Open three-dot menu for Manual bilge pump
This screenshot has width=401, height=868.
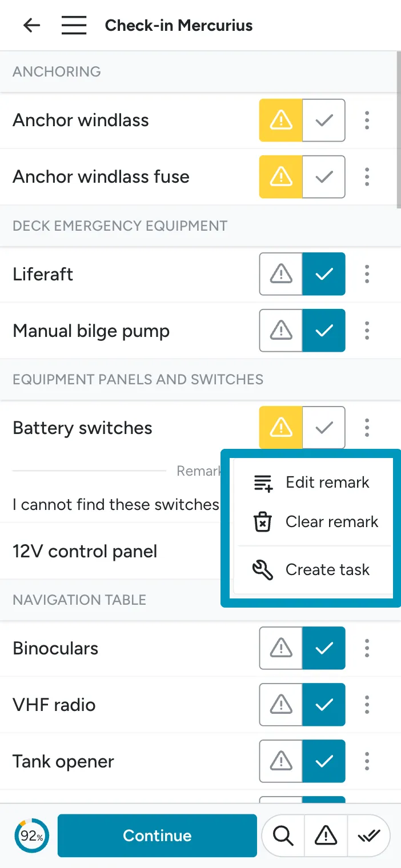[367, 331]
